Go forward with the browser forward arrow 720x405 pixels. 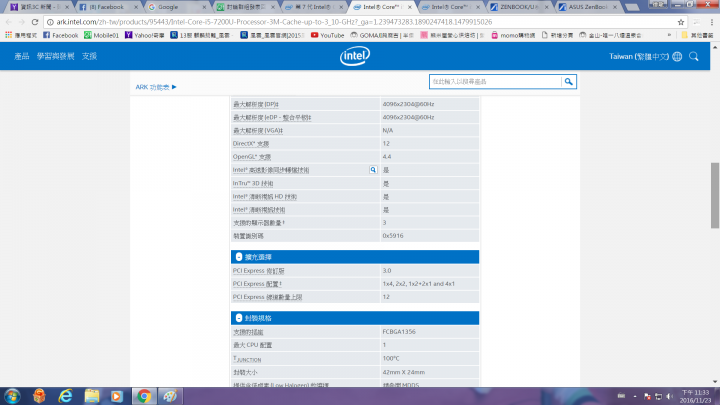22,22
